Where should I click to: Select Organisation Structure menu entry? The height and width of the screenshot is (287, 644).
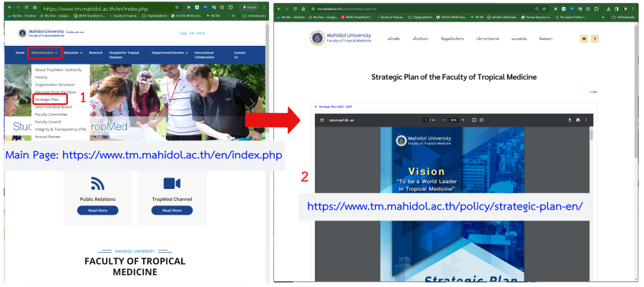pyautogui.click(x=54, y=84)
